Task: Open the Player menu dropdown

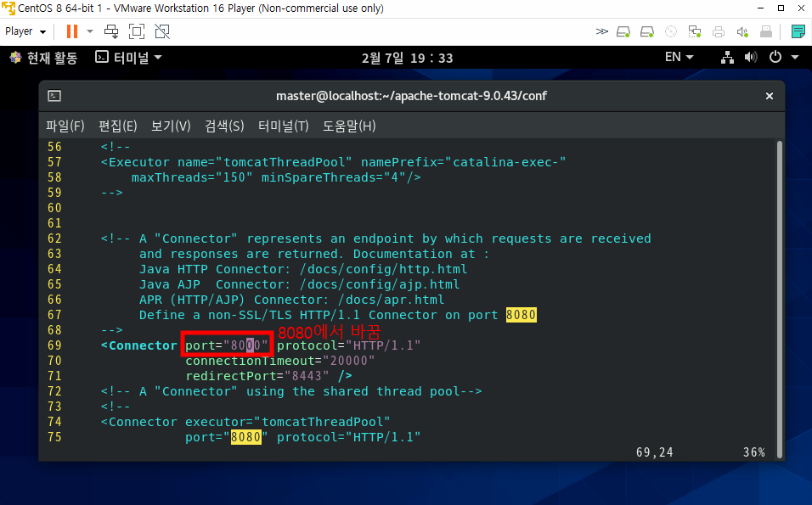Action: (x=25, y=31)
